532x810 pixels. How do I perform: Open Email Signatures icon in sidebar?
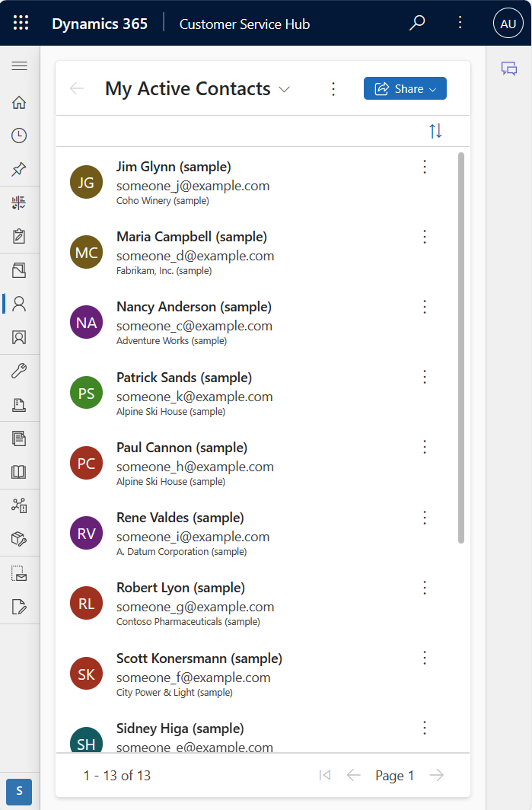[x=19, y=607]
